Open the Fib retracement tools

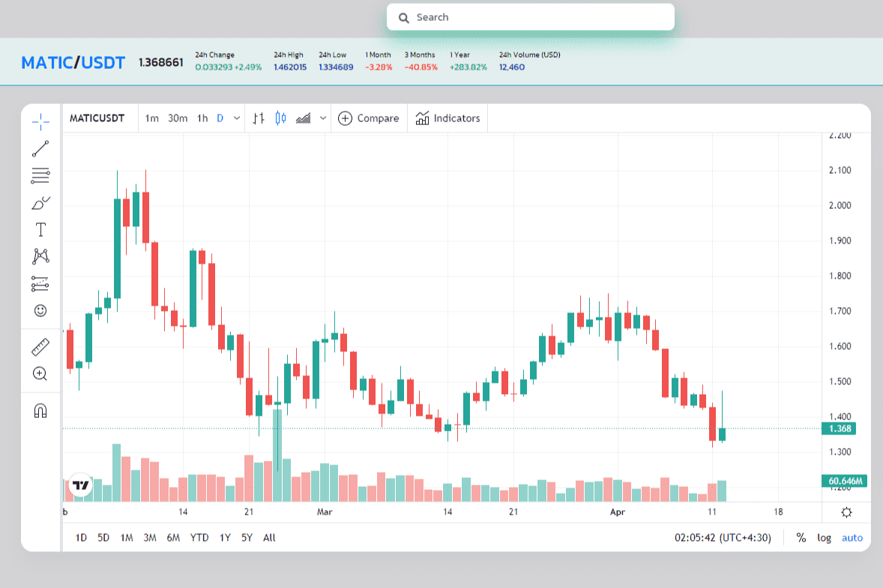40,175
